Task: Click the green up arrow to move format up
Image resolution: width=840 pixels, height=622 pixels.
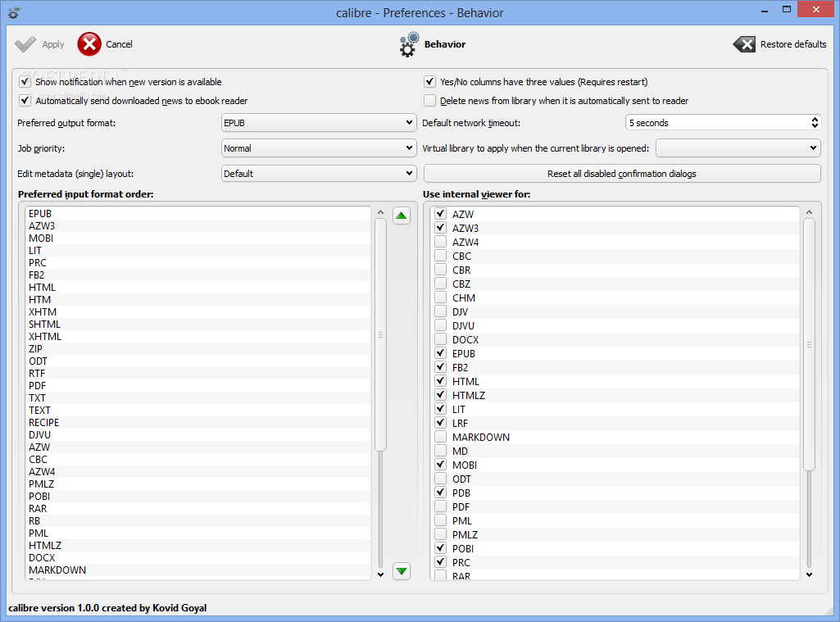Action: pyautogui.click(x=402, y=216)
